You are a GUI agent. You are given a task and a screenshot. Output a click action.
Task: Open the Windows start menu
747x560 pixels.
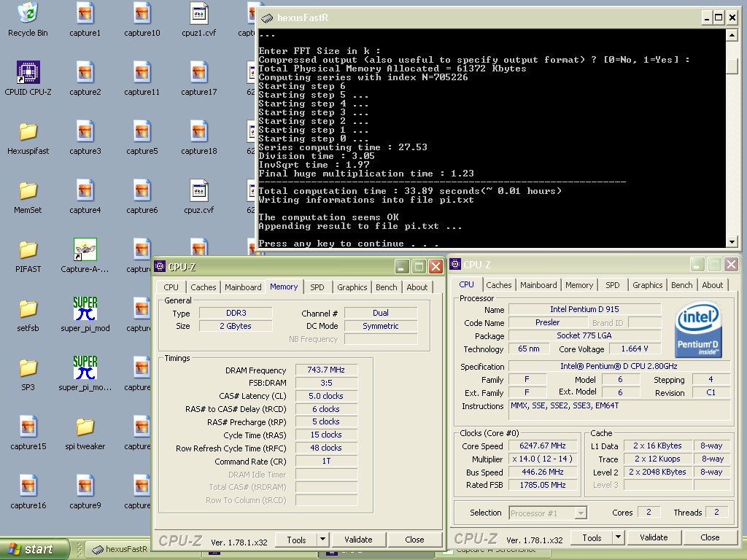pyautogui.click(x=34, y=549)
